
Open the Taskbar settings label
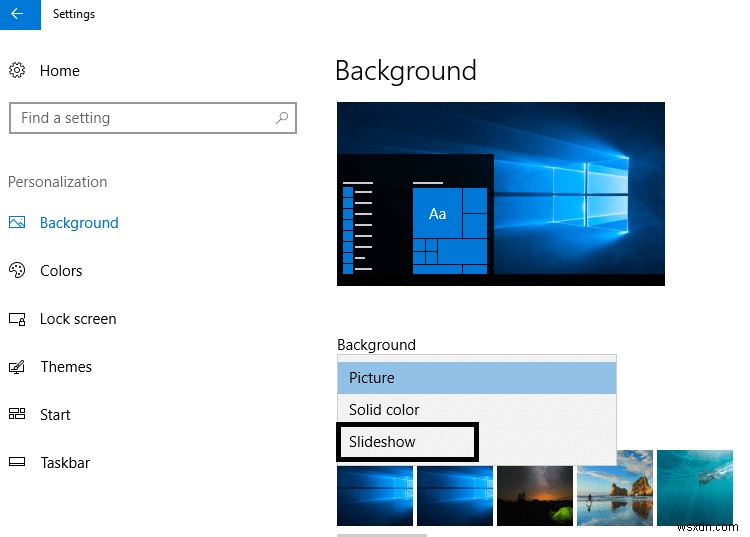[x=65, y=463]
